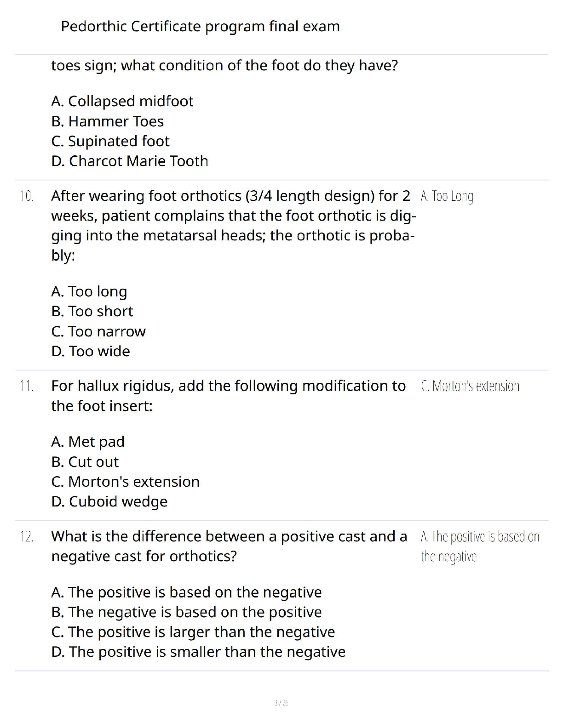
Task: Click the 'Pedorthic Certificate program final exam' title
Action: pyautogui.click(x=200, y=27)
